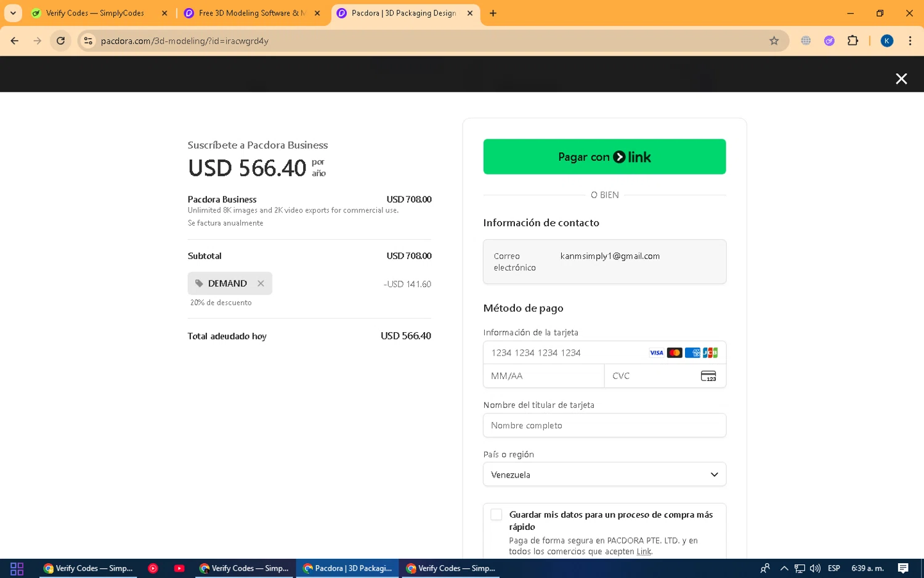Open network status tray icon
Screen dimensions: 924x578
(800, 568)
